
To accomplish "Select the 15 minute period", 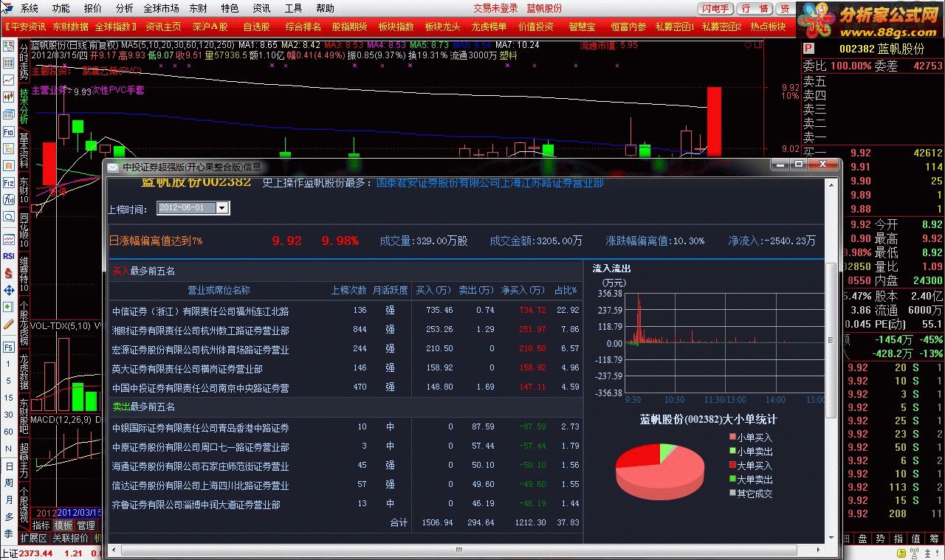I will [8, 398].
